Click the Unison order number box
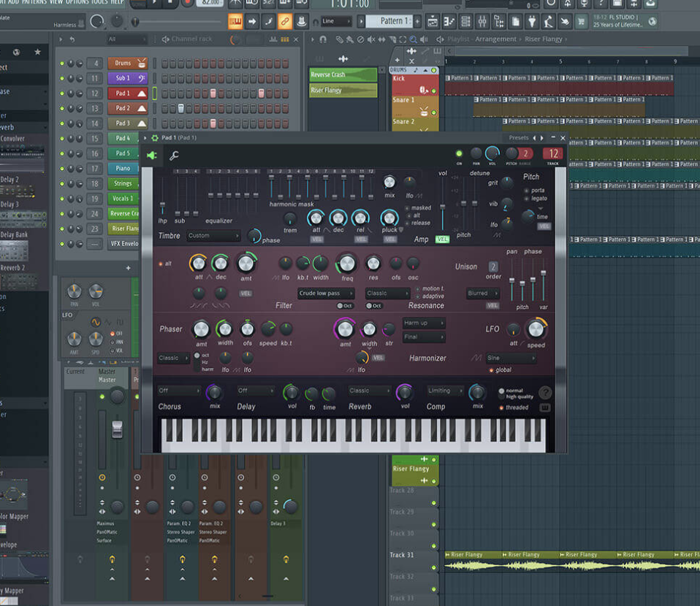 coord(493,266)
